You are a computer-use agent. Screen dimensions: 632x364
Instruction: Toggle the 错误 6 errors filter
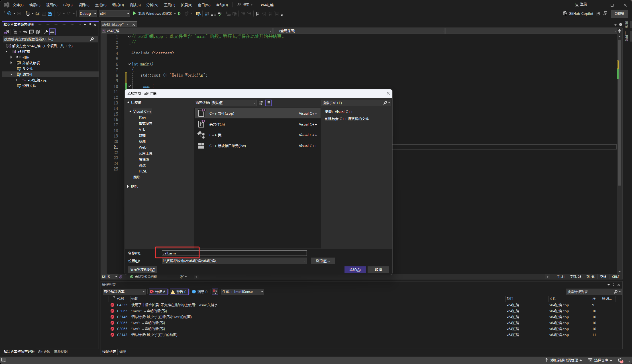pos(158,292)
